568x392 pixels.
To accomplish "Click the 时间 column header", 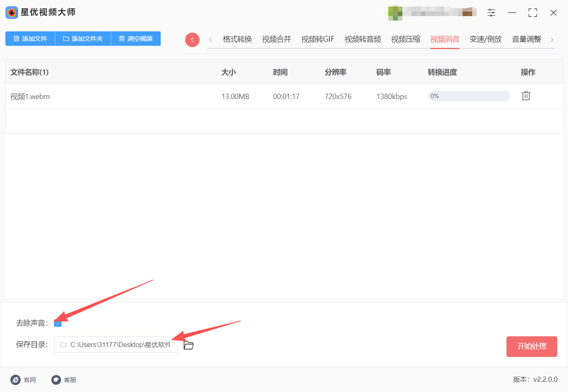I will click(280, 72).
